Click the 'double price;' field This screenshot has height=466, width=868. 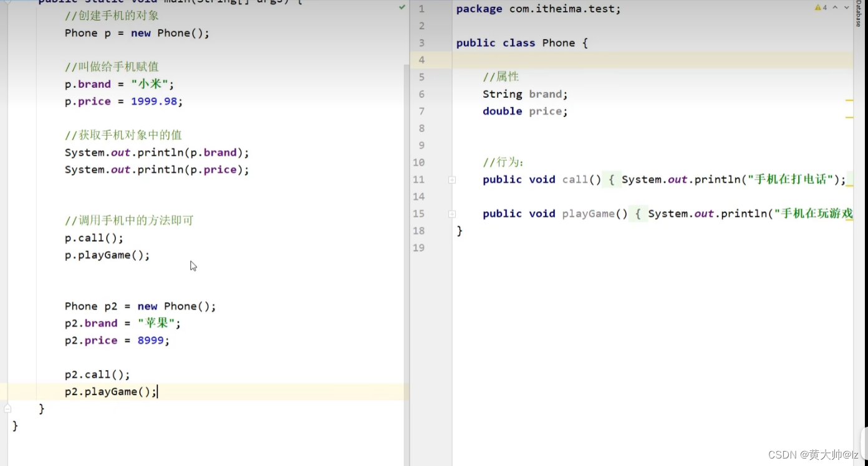coord(525,111)
